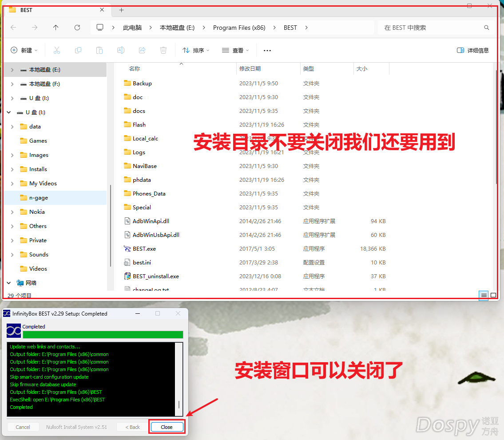Click the Copy toolbar icon

78,50
